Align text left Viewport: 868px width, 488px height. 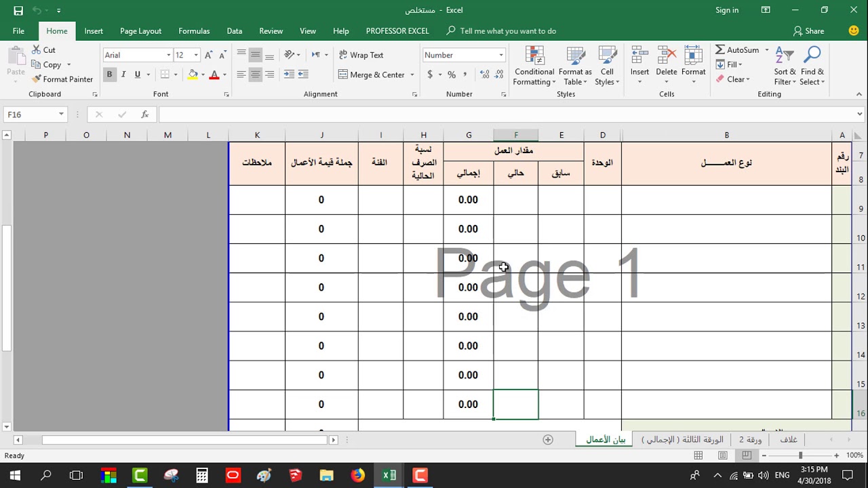(241, 75)
